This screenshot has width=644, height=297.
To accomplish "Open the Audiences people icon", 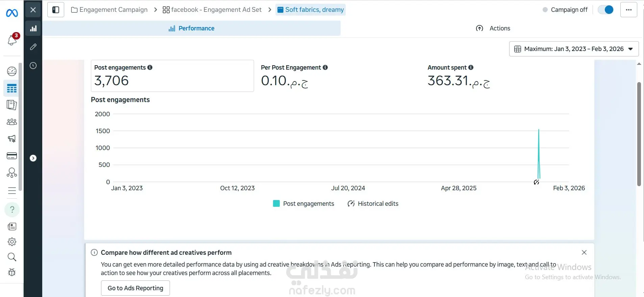I will click(12, 122).
